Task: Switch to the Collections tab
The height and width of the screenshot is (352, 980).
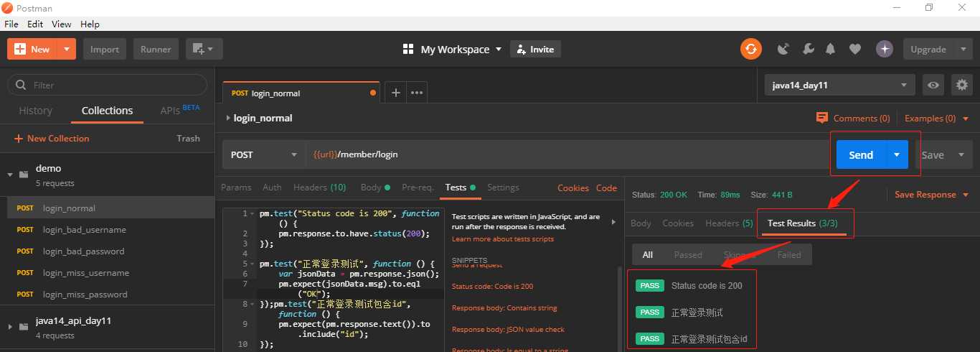Action: [x=107, y=111]
